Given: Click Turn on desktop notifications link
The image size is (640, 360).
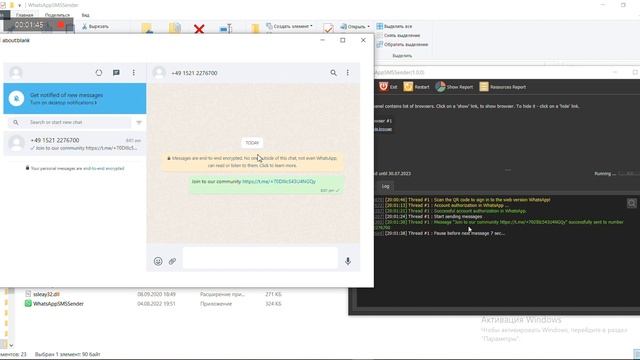Looking at the screenshot, I should 63,103.
